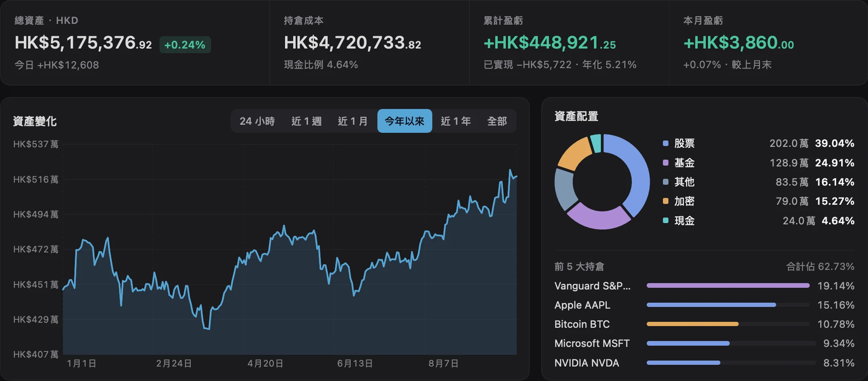Click the blue 股票 legend swatch
This screenshot has width=868, height=381.
click(x=665, y=143)
